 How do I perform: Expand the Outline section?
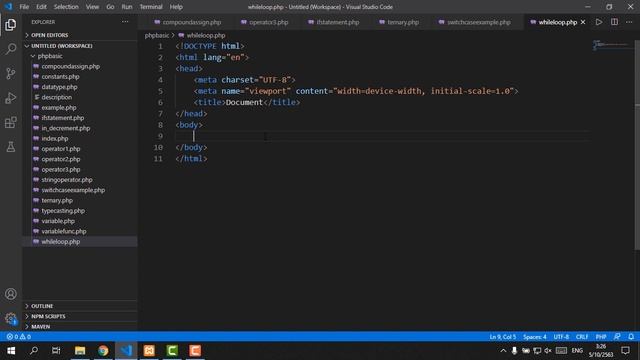[80, 306]
